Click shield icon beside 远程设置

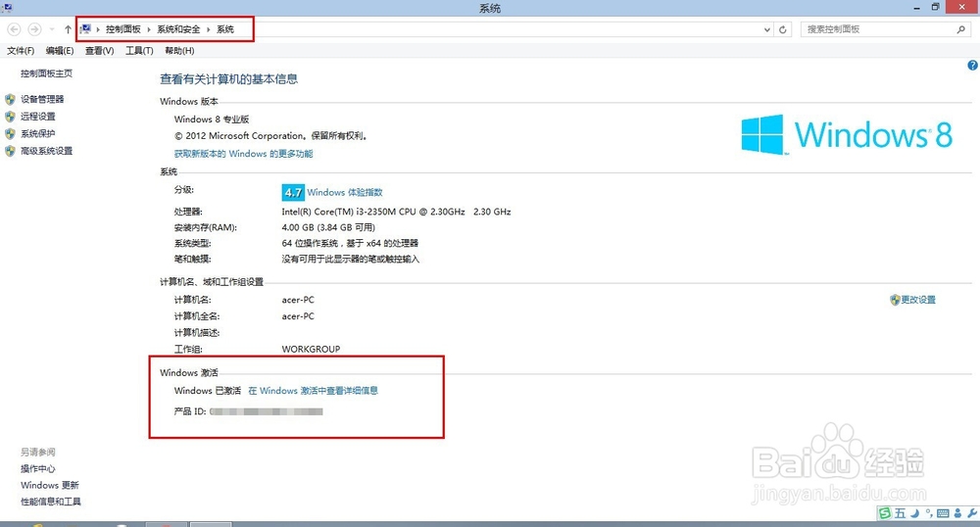[10, 117]
